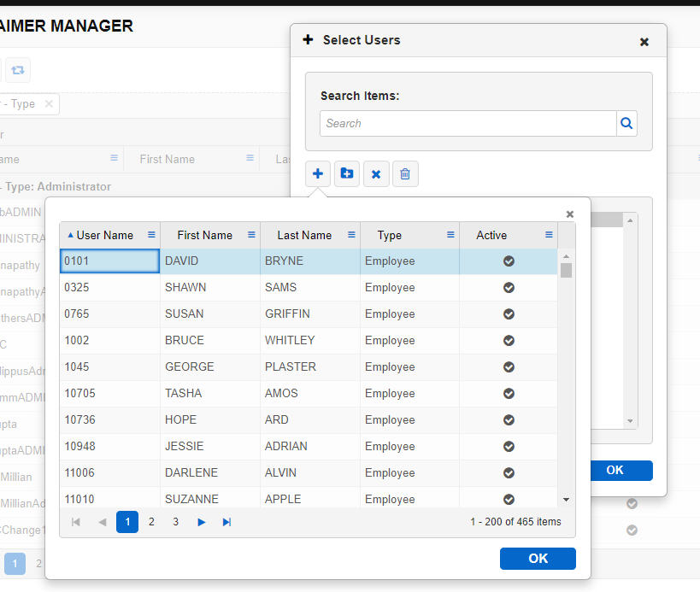Open the Type column menu dropdown

point(450,235)
